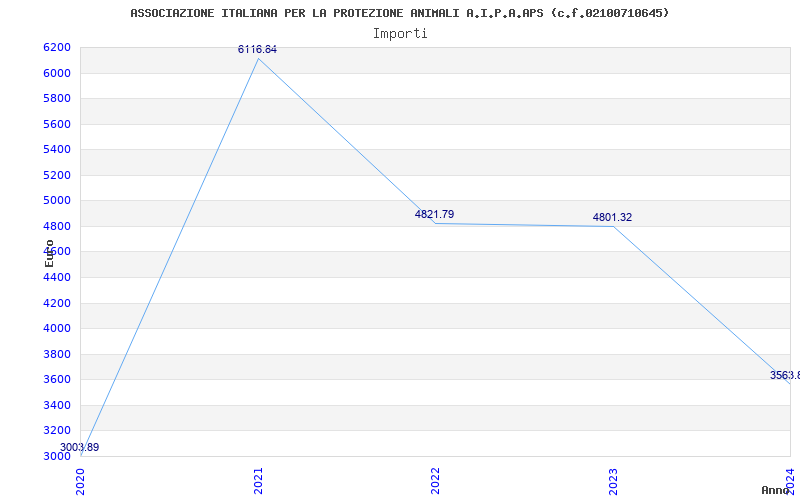
Task: Click the 2023 data point on line
Action: tap(613, 226)
